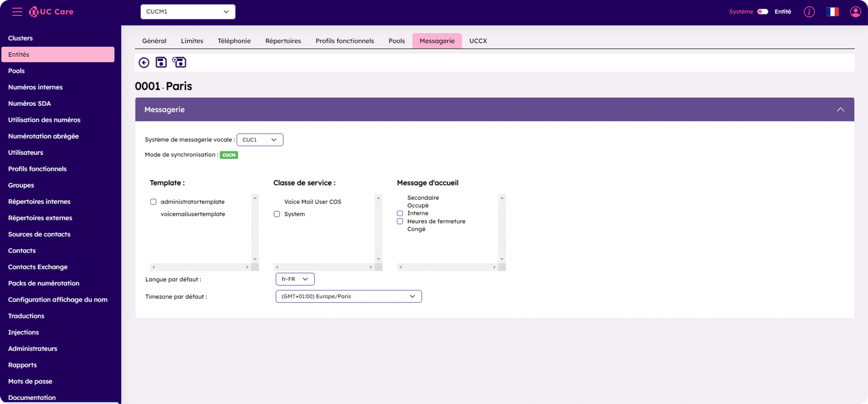
Task: Open the CUCM1 cluster dropdown
Action: tap(188, 12)
